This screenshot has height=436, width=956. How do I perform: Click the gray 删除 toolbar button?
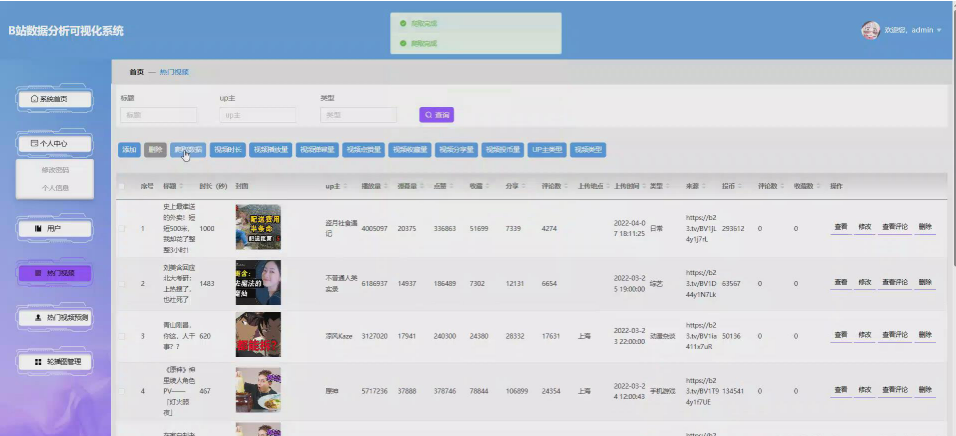pos(155,150)
